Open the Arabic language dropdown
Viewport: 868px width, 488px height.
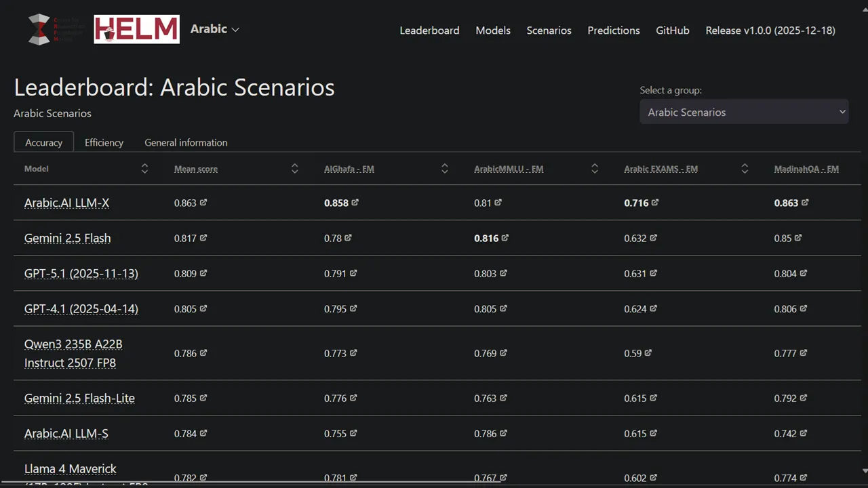coord(214,29)
